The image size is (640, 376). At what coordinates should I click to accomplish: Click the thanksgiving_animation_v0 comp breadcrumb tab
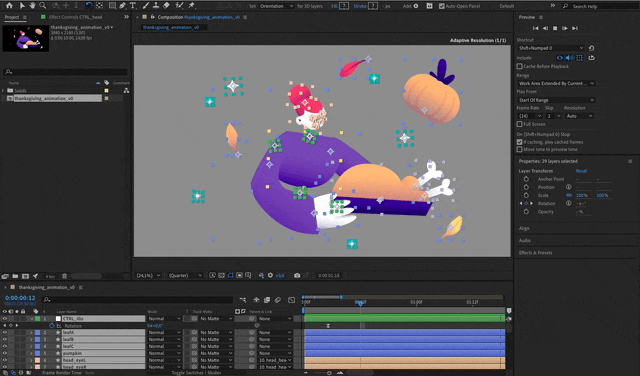coord(171,27)
